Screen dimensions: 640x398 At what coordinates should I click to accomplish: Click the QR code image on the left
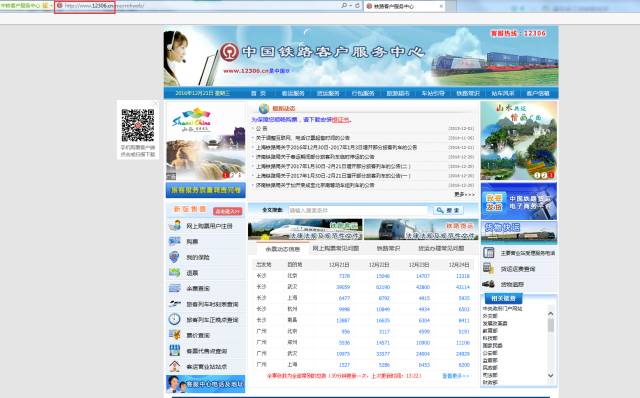(x=138, y=125)
